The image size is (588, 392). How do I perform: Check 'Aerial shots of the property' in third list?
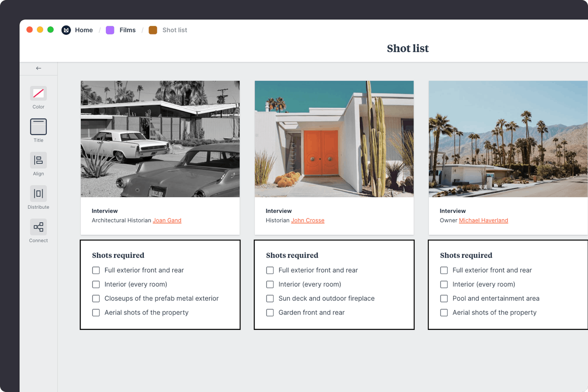pyautogui.click(x=444, y=313)
